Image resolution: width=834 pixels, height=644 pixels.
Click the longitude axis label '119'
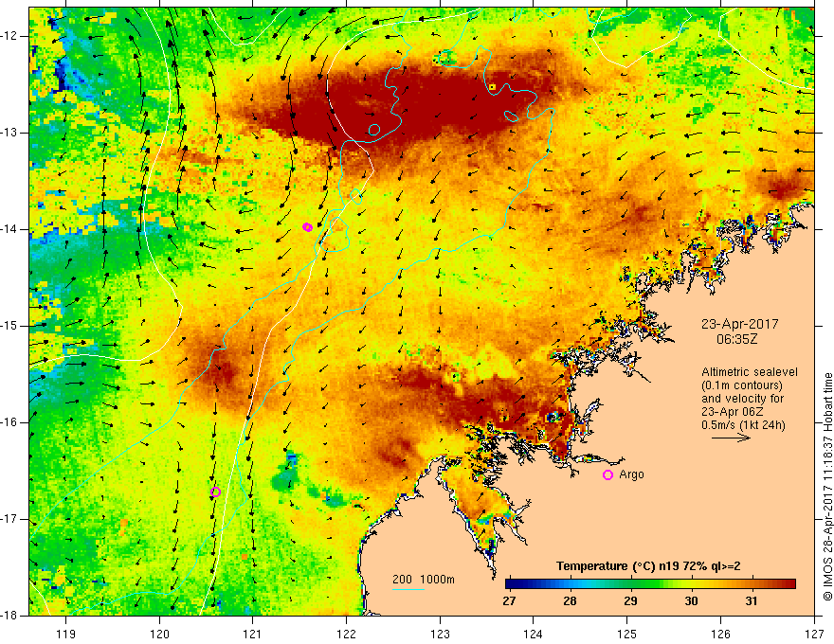pos(66,634)
